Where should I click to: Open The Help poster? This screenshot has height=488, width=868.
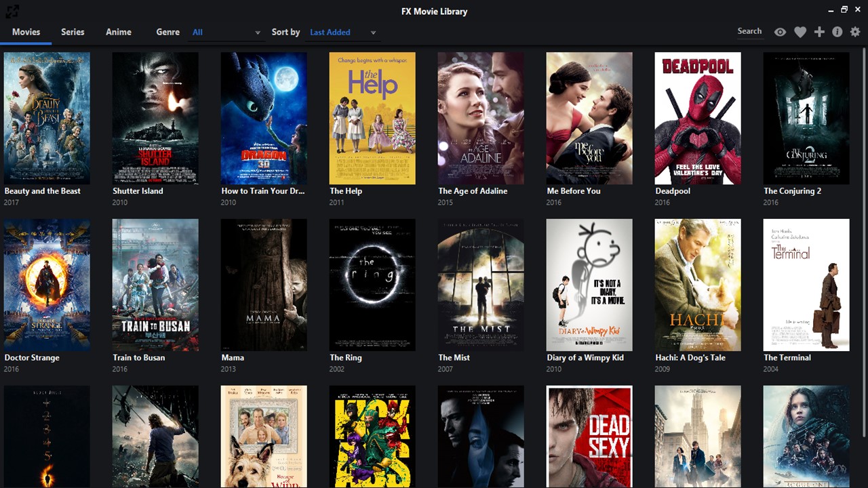[x=372, y=118]
